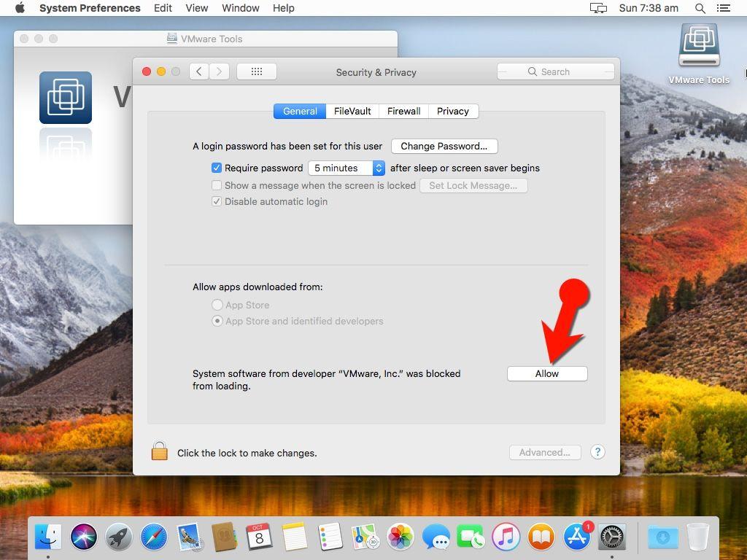This screenshot has height=560, width=747.
Task: Toggle Require password checkbox
Action: coord(216,168)
